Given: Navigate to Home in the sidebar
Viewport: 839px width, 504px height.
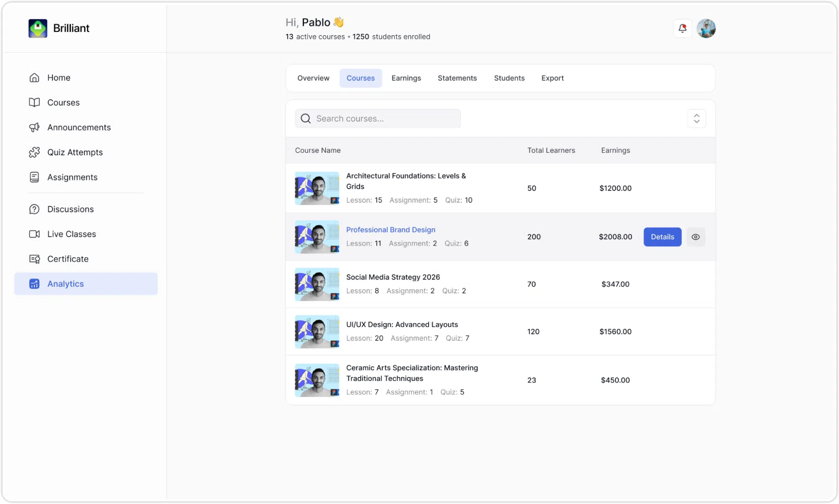Looking at the screenshot, I should 86,78.
